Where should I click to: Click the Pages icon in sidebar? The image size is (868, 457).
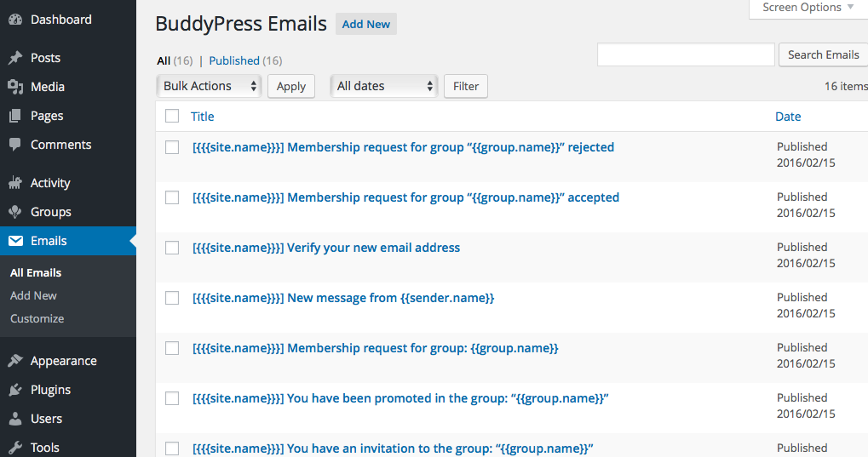click(x=15, y=116)
